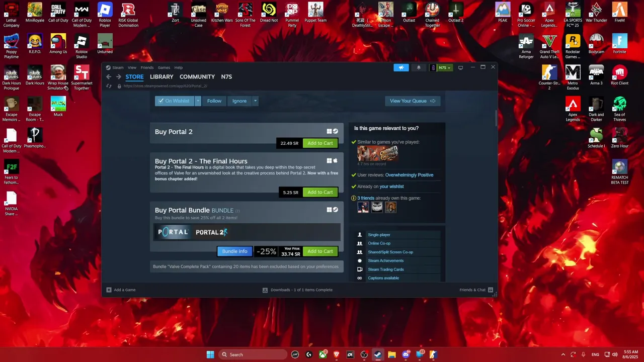644x362 pixels.
Task: Open Overwhelmingly Positive reviews link
Action: click(409, 175)
